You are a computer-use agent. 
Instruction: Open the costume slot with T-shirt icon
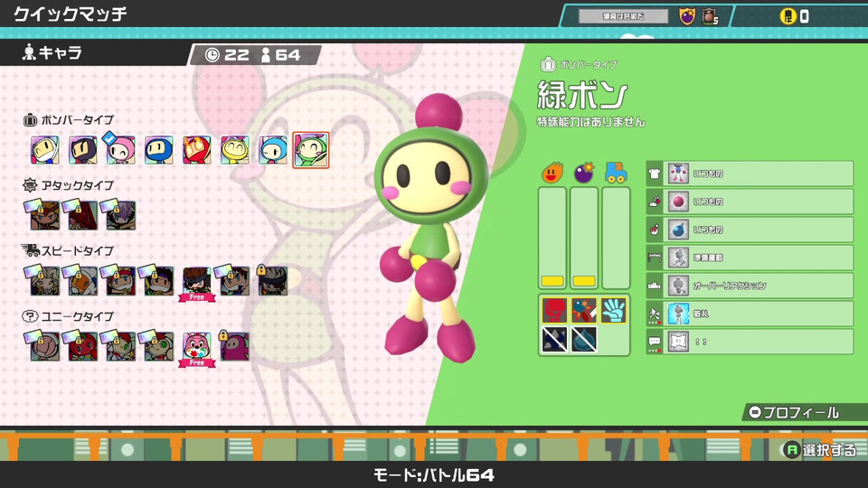(750, 174)
